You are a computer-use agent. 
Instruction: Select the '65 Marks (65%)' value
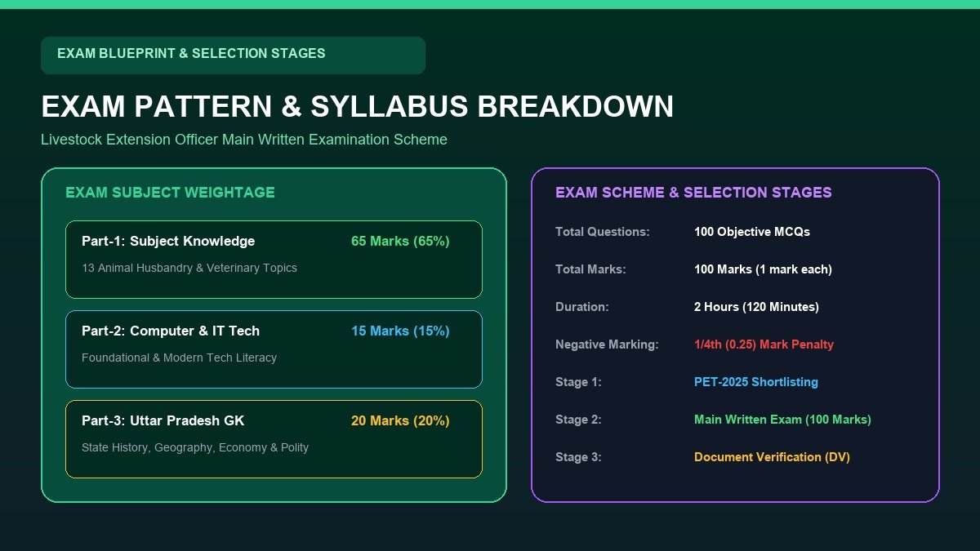(x=400, y=242)
